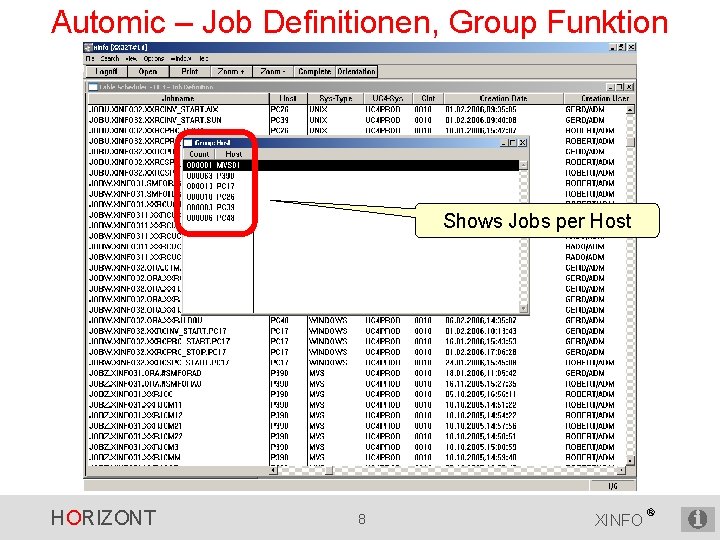720x540 pixels.
Task: Click the horizontal scrollbar left arrow
Action: tap(273, 470)
